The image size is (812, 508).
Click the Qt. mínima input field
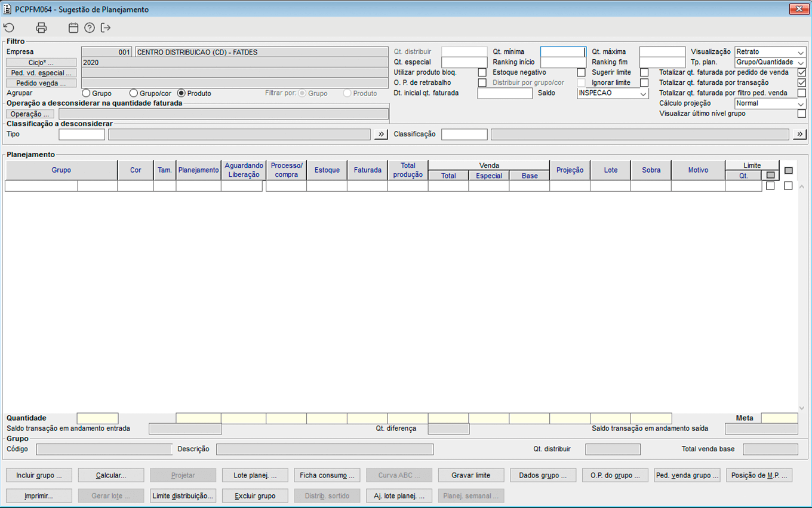[563, 52]
